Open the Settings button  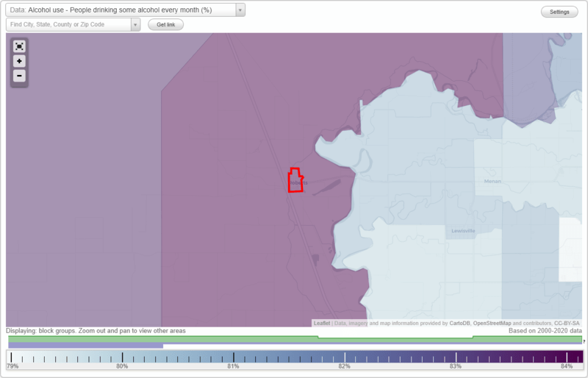559,12
